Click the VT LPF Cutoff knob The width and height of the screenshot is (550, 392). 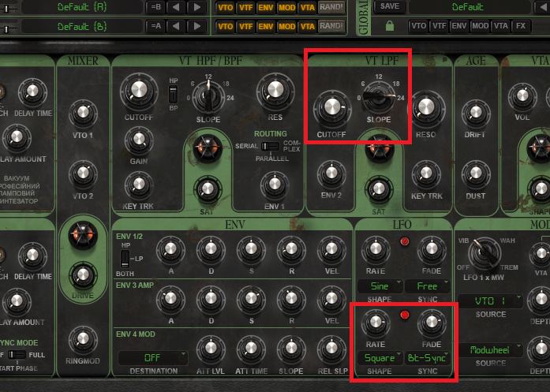click(332, 108)
